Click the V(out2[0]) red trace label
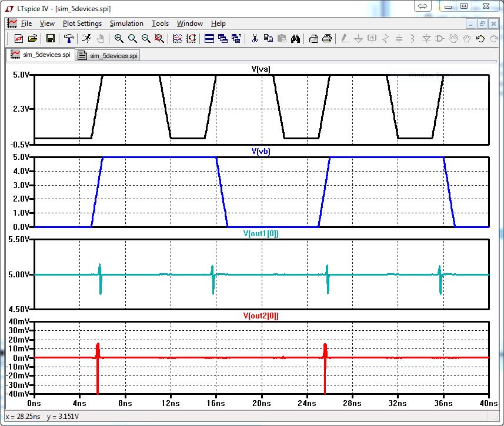Image resolution: width=504 pixels, height=426 pixels. click(x=261, y=316)
